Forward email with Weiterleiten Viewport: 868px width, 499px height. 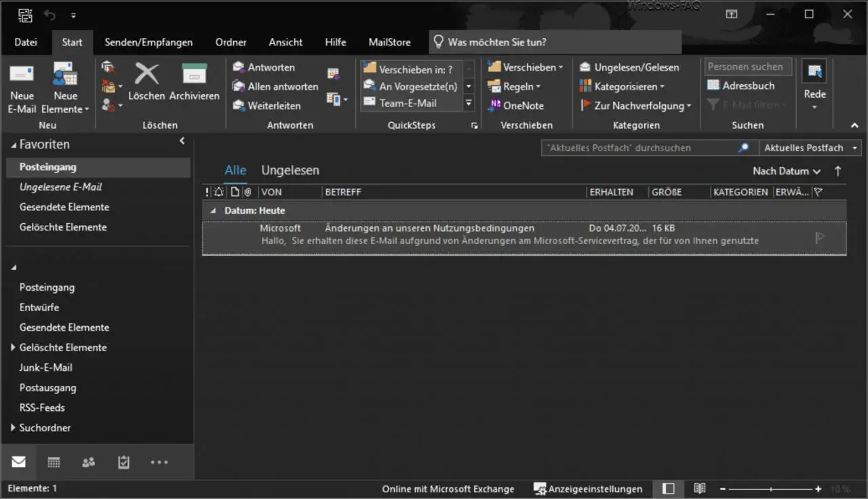click(267, 105)
